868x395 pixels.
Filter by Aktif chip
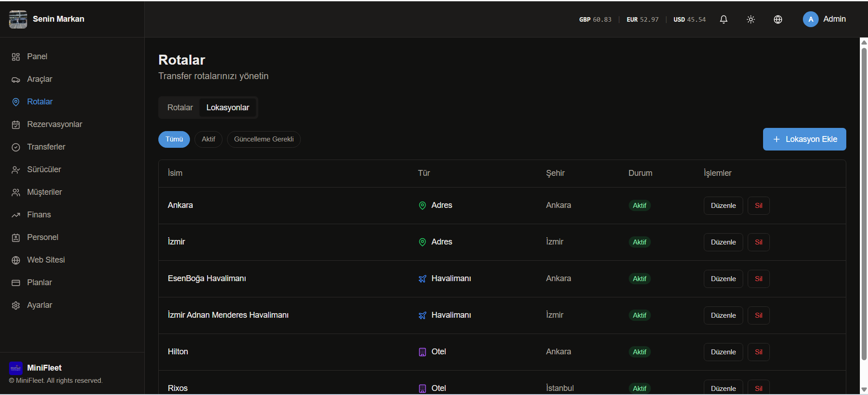click(x=209, y=139)
